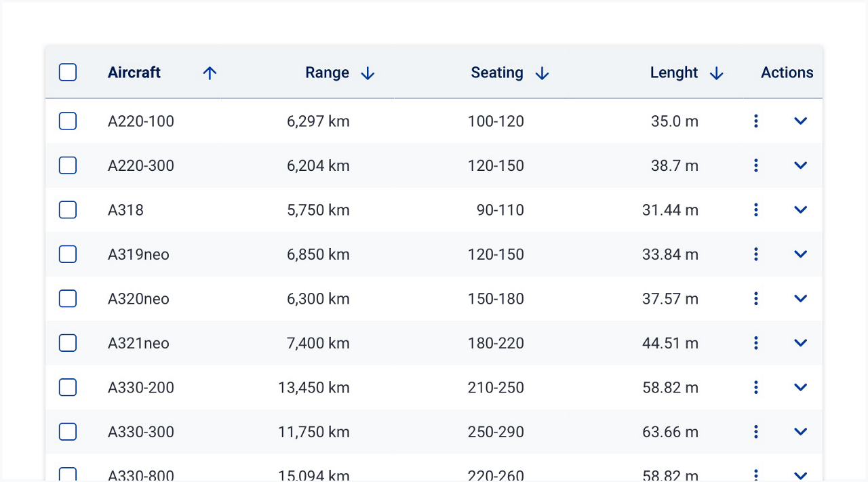The image size is (868, 482).
Task: Expand the A220-100 row with the chevron
Action: 801,121
